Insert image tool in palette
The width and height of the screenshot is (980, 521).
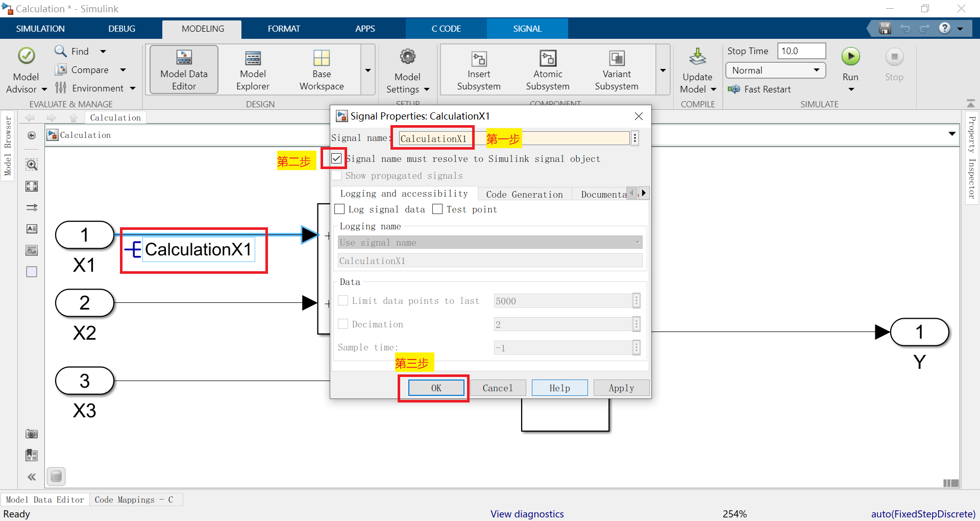(32, 250)
